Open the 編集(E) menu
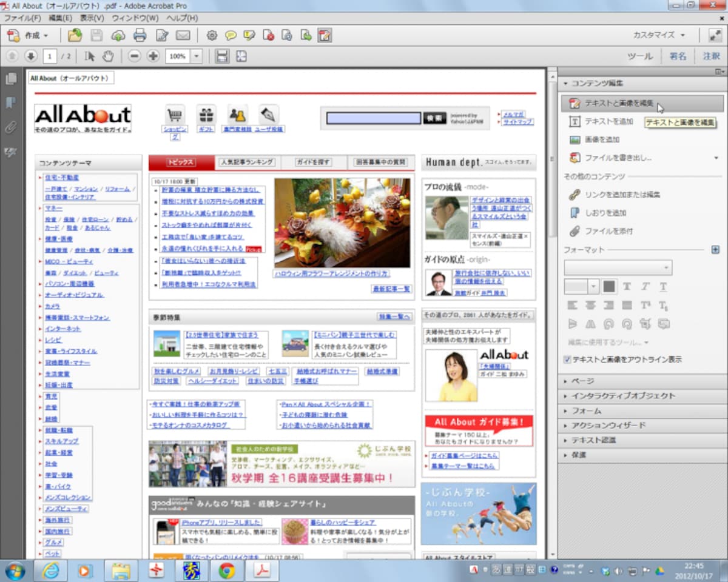Screen dimensions: 728x582 59,18
